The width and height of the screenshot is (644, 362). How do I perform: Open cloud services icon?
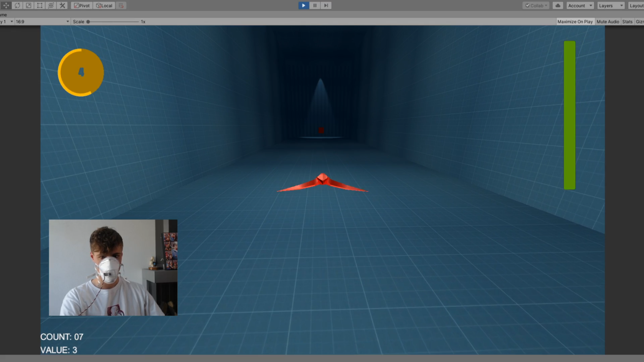tap(558, 5)
